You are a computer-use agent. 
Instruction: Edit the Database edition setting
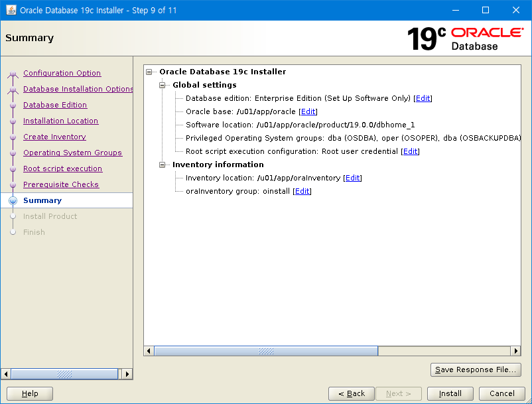click(x=423, y=98)
